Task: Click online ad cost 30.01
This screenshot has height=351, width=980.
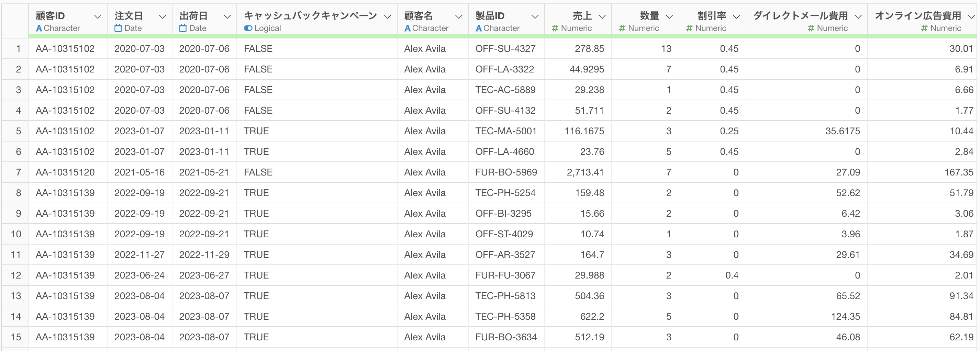Action: (961, 49)
